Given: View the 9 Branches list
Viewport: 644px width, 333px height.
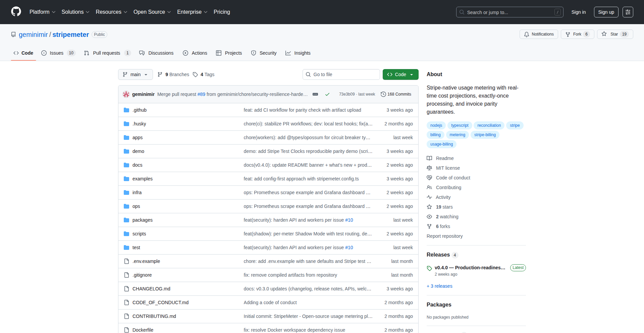Looking at the screenshot, I should [173, 74].
